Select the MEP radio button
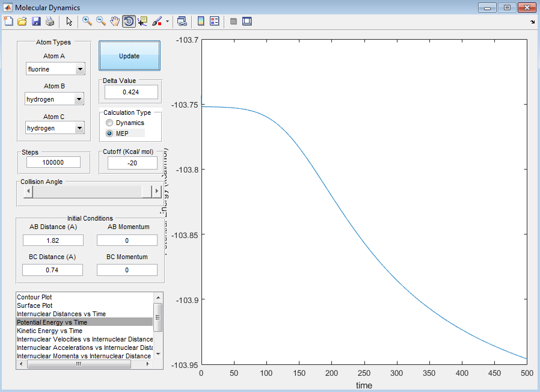This screenshot has width=540, height=392. 109,133
